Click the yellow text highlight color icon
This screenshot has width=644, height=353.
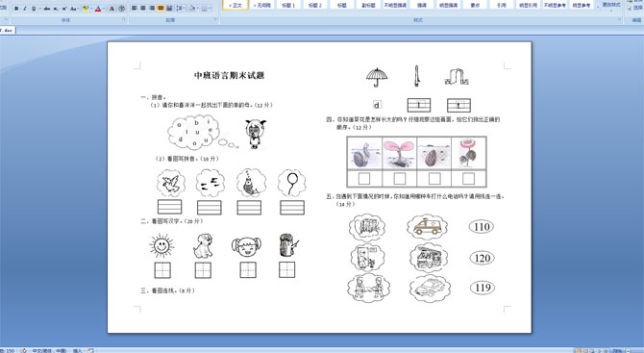pos(86,9)
